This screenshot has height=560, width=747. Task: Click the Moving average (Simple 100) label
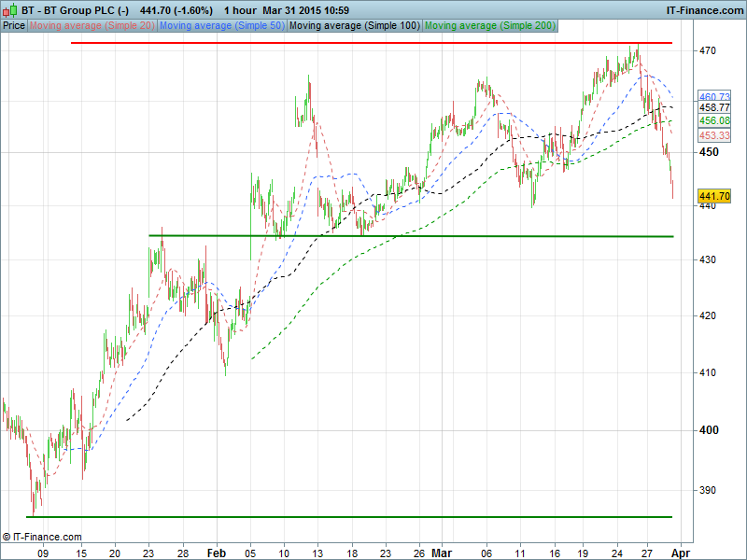click(x=354, y=25)
